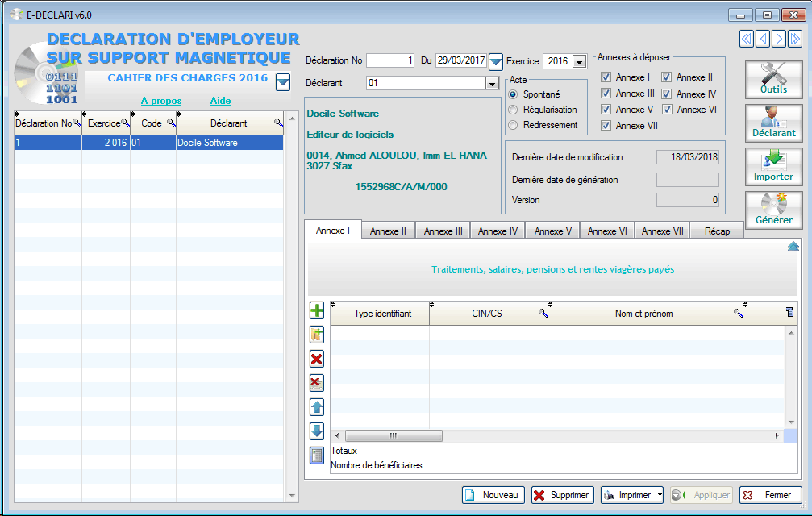Image resolution: width=812 pixels, height=516 pixels.
Task: Toggle the Annexe II checkbox
Action: [667, 77]
